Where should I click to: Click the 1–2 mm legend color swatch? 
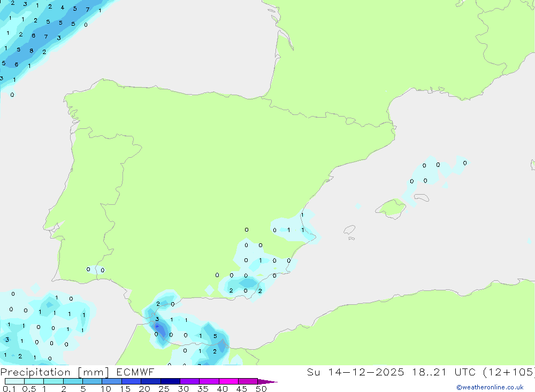click(53, 381)
